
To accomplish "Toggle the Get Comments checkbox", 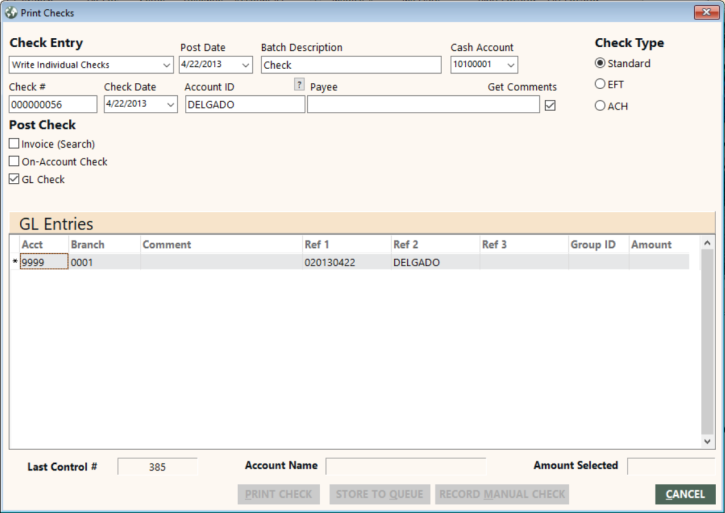I will point(550,105).
